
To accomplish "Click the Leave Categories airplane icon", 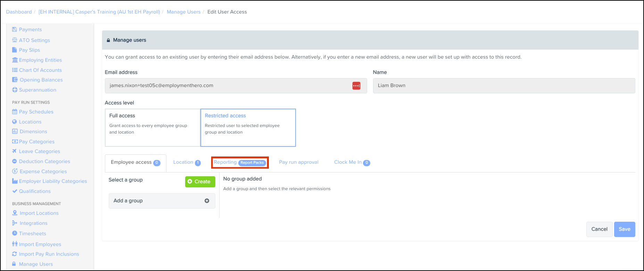I will coord(15,151).
